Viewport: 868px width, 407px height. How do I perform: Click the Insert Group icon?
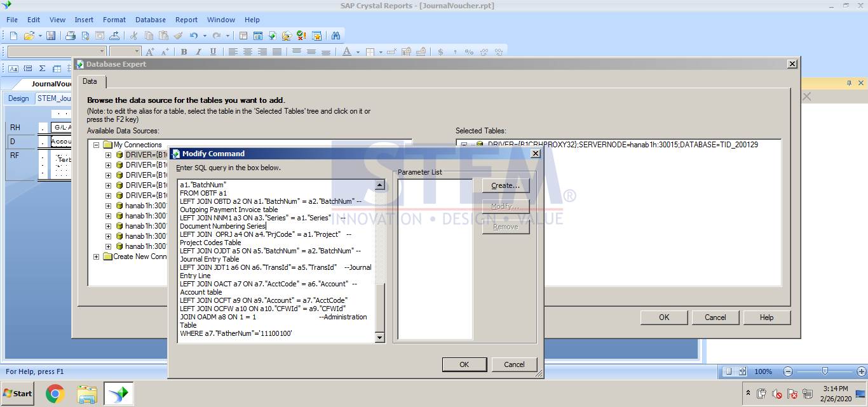[27, 69]
